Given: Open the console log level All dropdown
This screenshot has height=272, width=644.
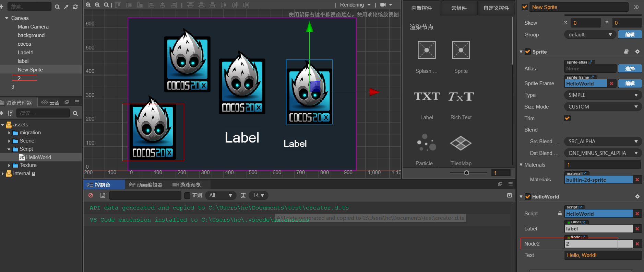Looking at the screenshot, I should (x=220, y=195).
